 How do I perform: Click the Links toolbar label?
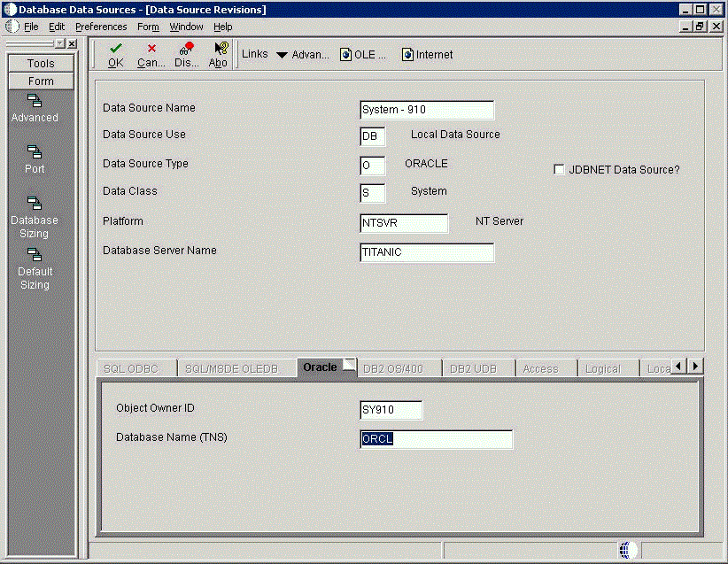point(254,54)
